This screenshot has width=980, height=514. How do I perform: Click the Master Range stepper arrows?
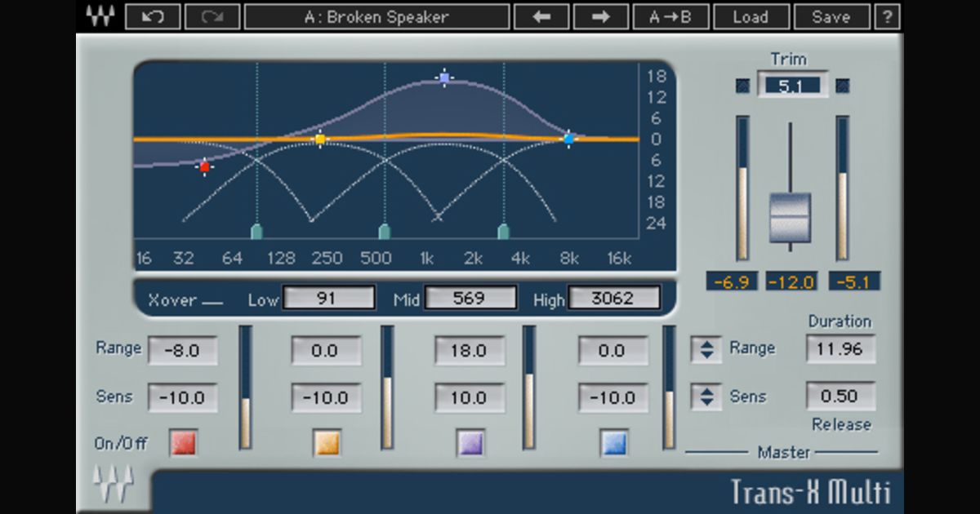point(707,348)
